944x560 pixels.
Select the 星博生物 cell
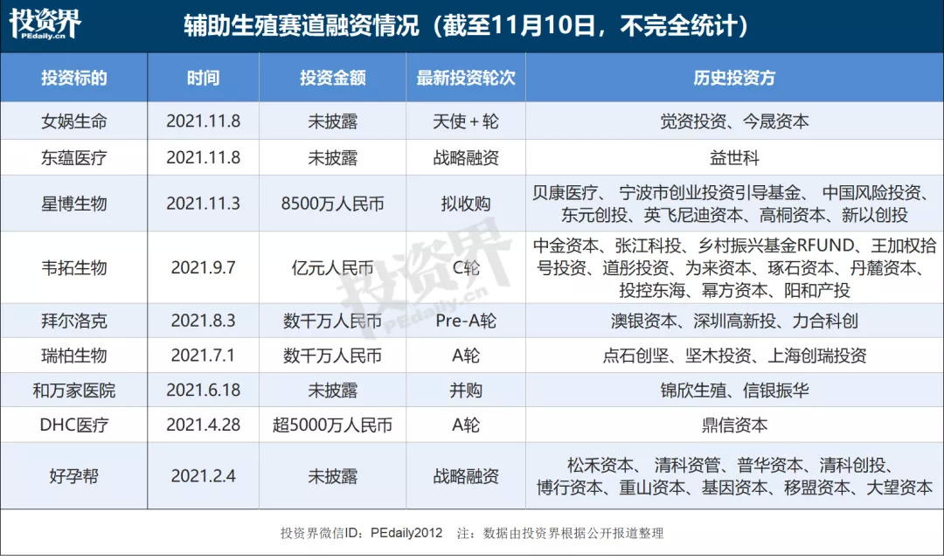[x=74, y=204]
